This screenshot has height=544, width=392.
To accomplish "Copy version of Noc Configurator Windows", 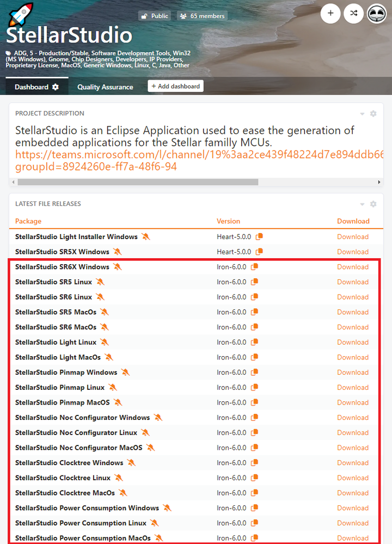I will [254, 417].
